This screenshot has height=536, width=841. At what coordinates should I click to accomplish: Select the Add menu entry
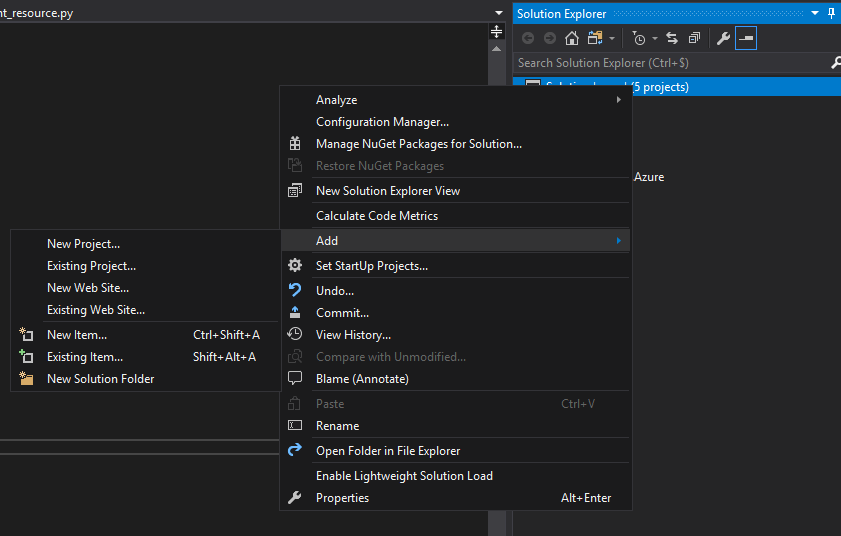coord(456,240)
